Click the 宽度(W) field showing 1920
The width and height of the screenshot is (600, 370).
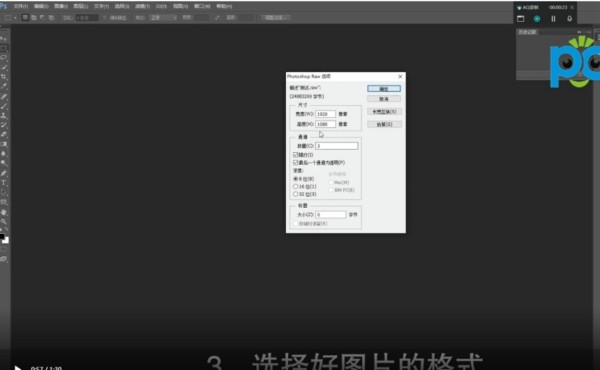[326, 114]
